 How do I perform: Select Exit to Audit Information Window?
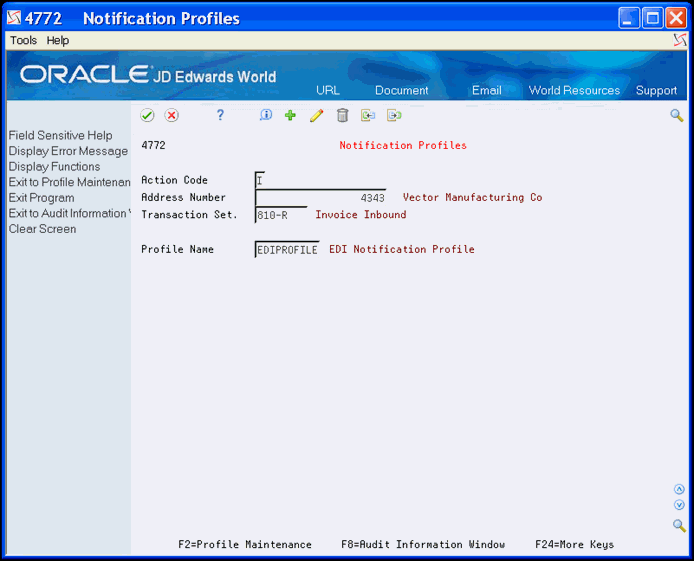pos(69,213)
